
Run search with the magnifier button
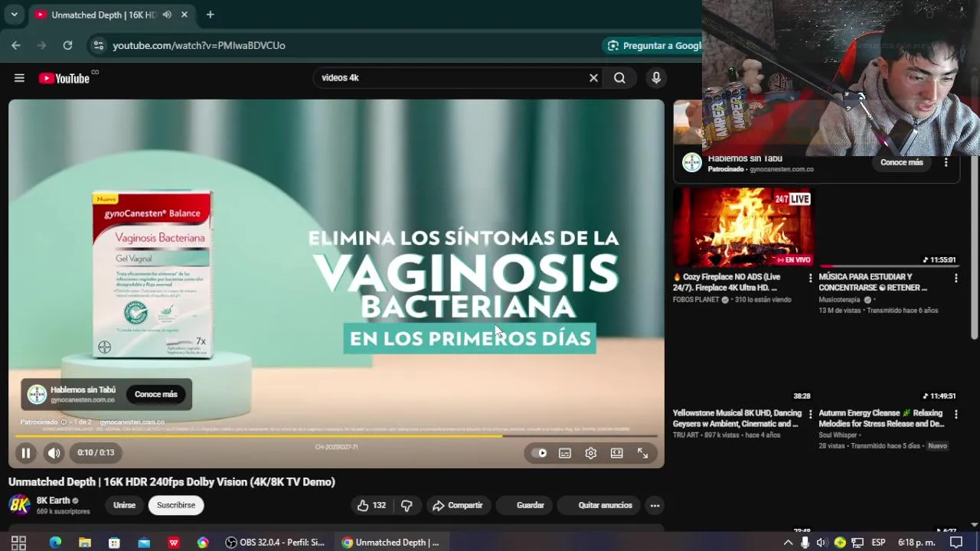[x=619, y=78]
